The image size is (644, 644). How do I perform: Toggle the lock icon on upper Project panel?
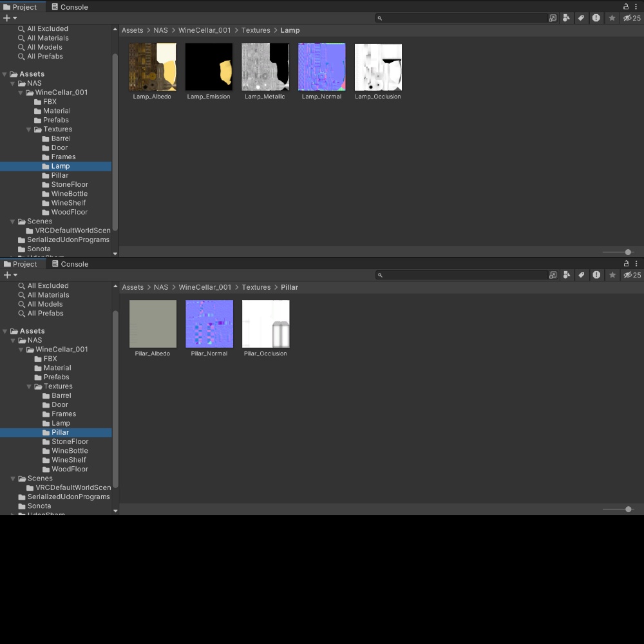tap(626, 6)
